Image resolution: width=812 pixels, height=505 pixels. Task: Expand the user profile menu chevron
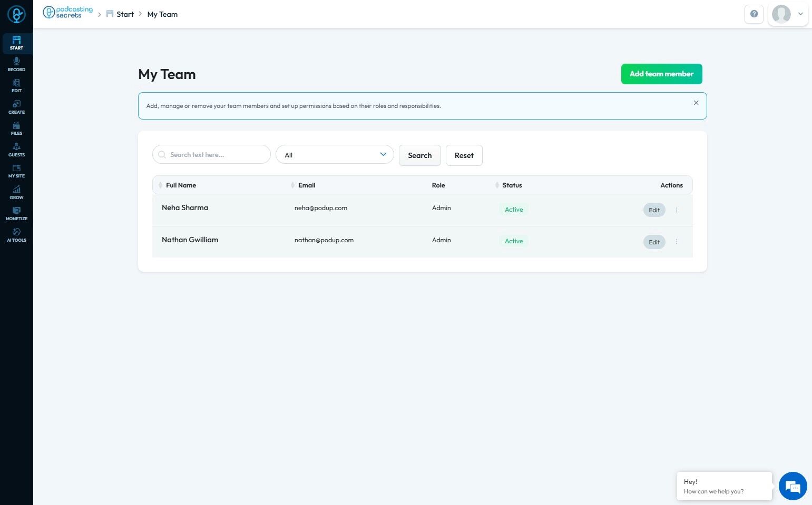pyautogui.click(x=800, y=14)
